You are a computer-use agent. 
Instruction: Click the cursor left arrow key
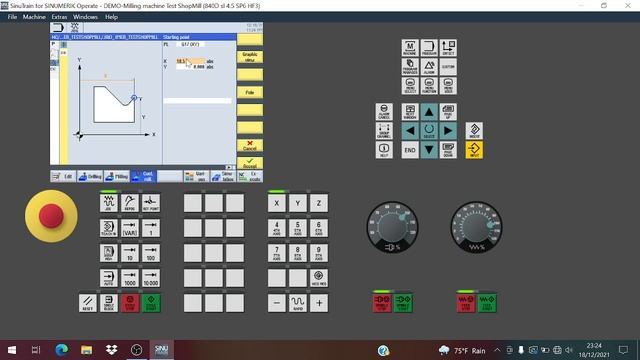410,131
